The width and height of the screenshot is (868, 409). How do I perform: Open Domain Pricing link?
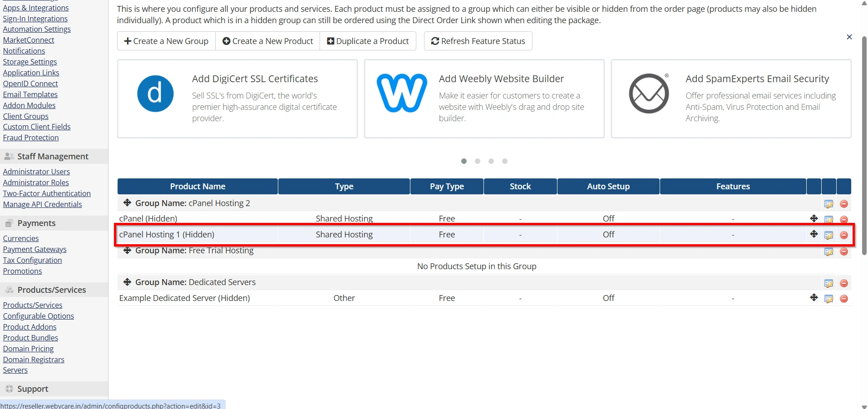(28, 349)
